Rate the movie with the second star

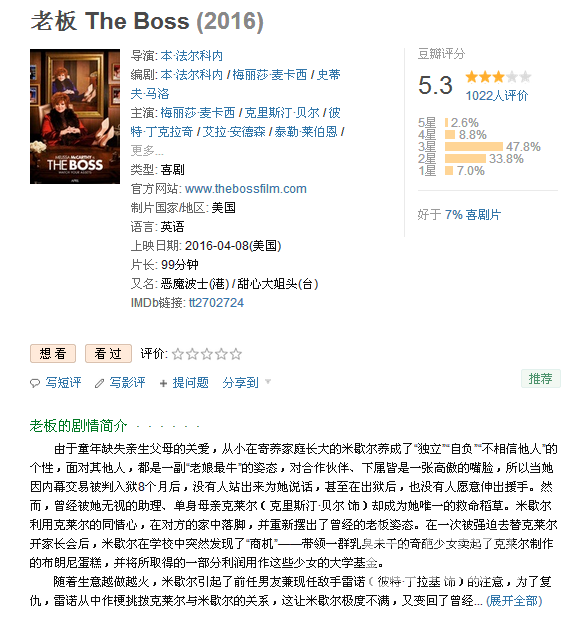point(192,354)
